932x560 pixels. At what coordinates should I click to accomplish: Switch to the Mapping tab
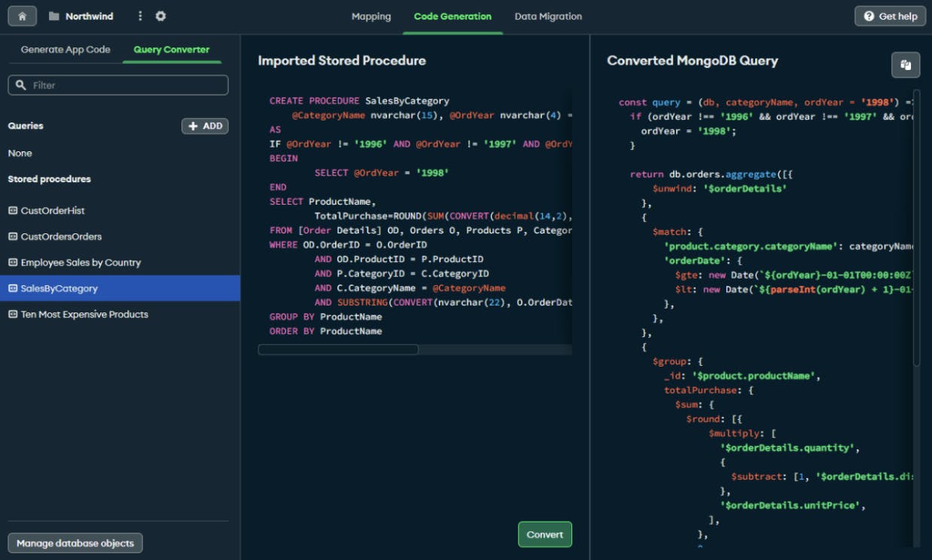click(371, 16)
